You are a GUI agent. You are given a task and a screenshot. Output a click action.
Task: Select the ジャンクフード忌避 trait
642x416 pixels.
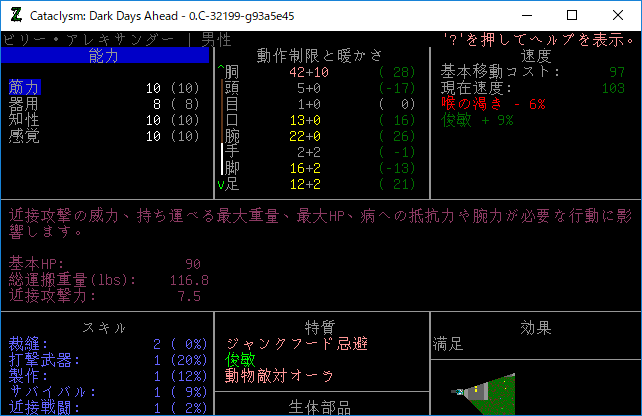[x=297, y=344]
